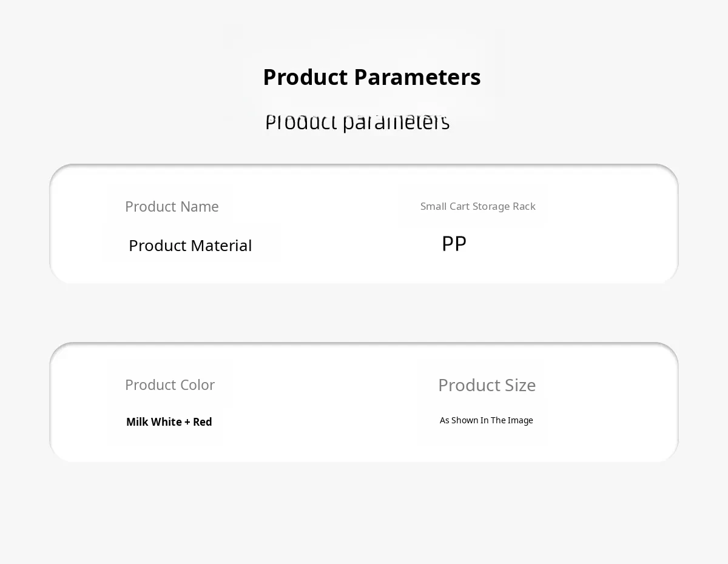Image resolution: width=728 pixels, height=564 pixels.
Task: Click the "PP" material value
Action: tap(454, 244)
